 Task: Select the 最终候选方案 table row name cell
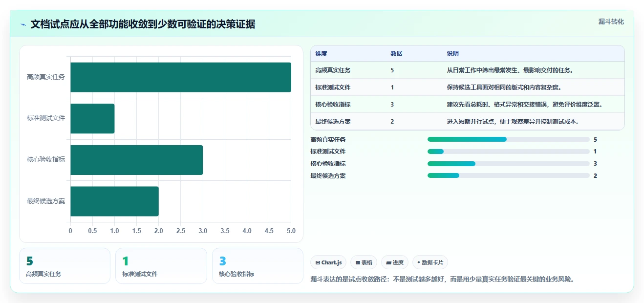[x=333, y=122]
